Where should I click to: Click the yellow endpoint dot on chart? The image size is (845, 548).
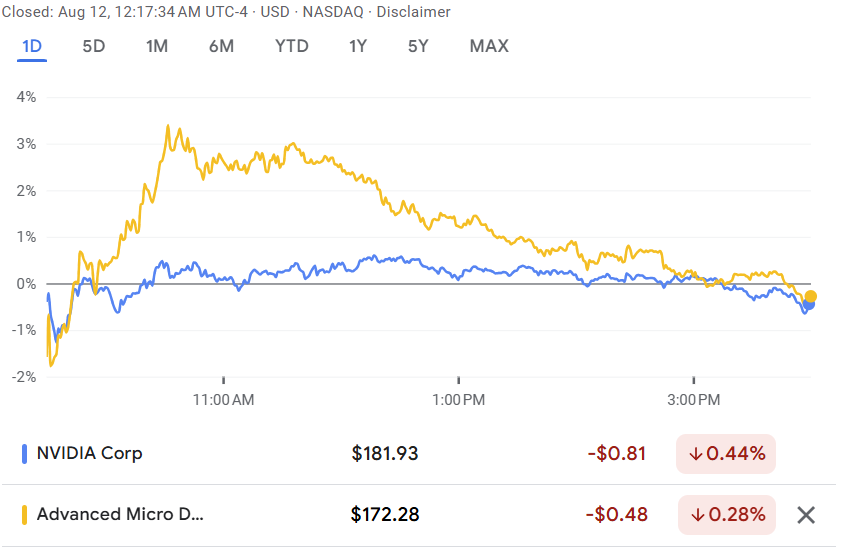click(x=811, y=296)
